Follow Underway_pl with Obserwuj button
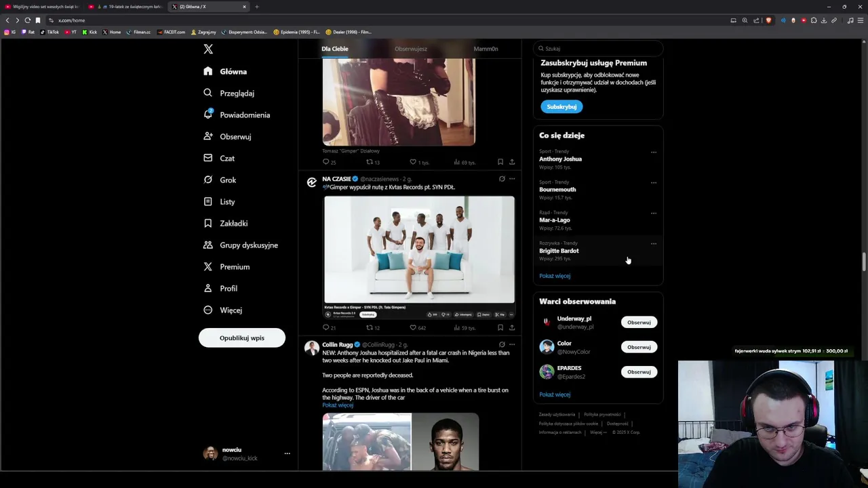The width and height of the screenshot is (868, 488). (x=639, y=323)
